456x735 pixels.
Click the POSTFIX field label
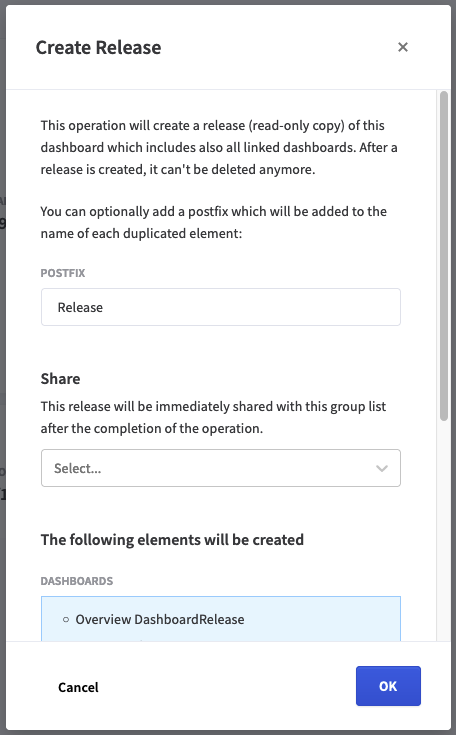tap(63, 273)
